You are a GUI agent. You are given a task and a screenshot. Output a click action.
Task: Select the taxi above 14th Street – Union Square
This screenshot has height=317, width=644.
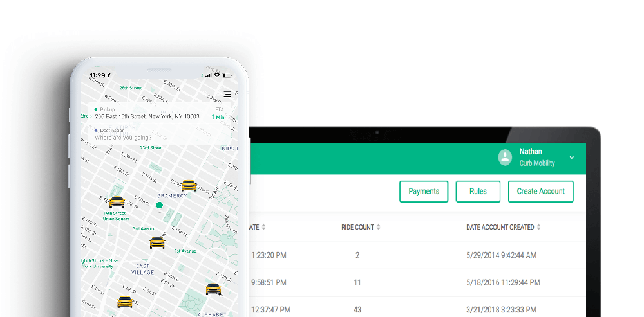pos(117,202)
